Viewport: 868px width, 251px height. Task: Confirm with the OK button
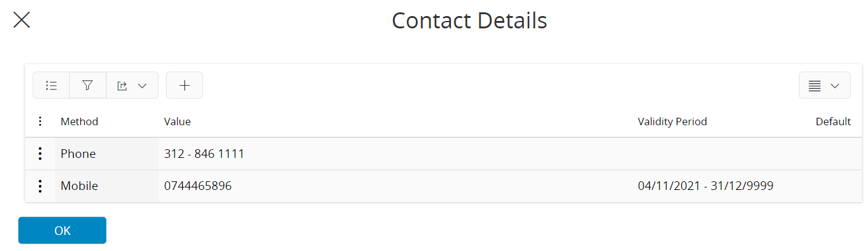click(62, 231)
